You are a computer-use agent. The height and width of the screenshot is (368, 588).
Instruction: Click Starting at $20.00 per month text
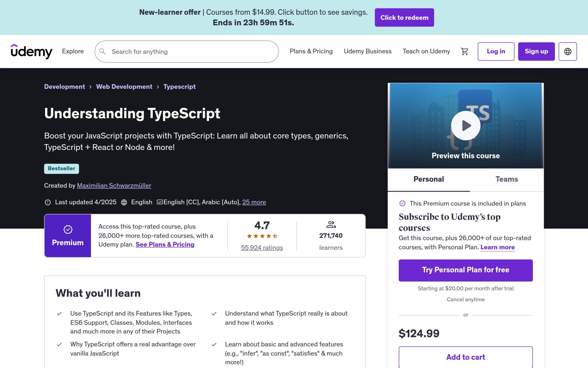[x=465, y=289]
